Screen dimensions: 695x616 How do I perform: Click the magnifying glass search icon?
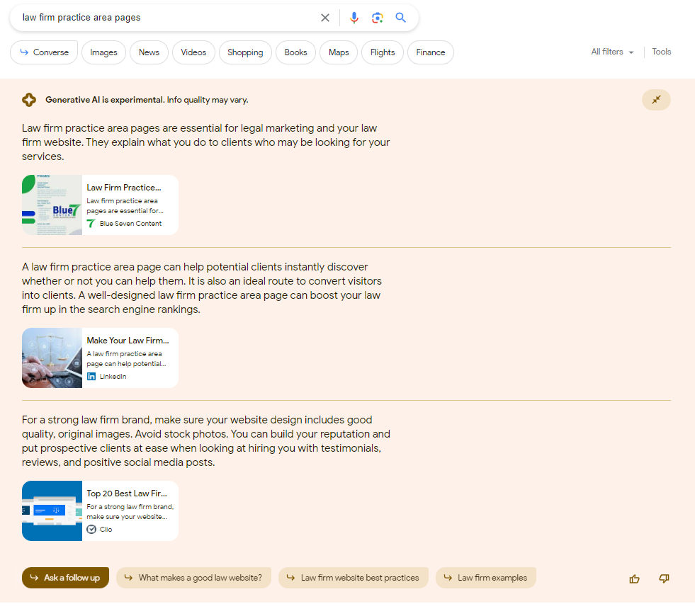[x=401, y=18]
